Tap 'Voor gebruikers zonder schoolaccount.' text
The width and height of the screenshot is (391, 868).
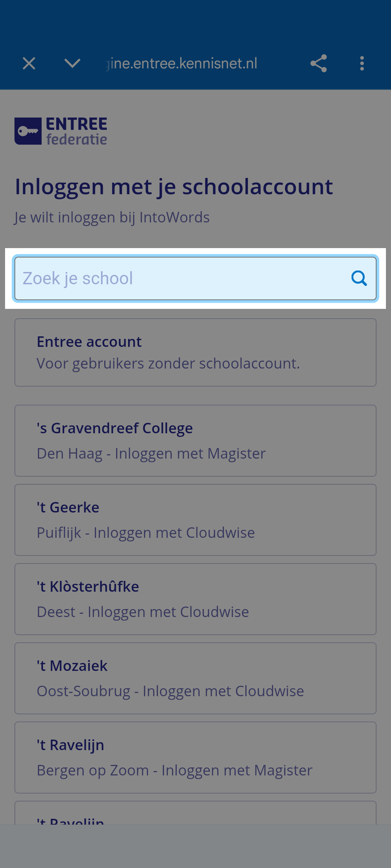[x=168, y=363]
